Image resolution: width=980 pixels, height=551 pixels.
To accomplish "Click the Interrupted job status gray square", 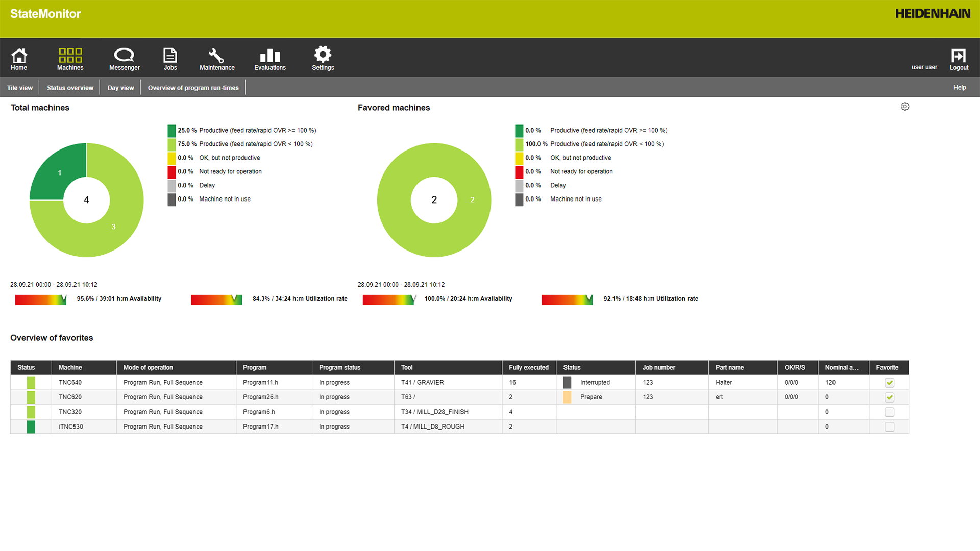I will point(567,382).
